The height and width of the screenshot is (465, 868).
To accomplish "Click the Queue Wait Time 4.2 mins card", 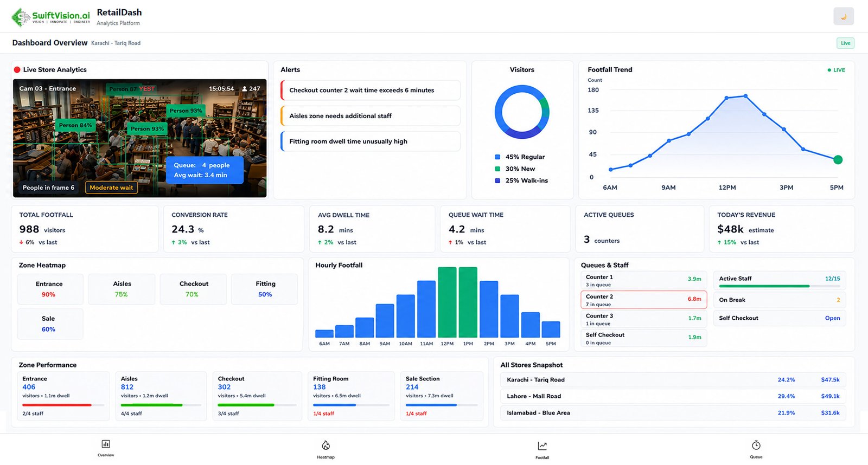I will tap(505, 229).
